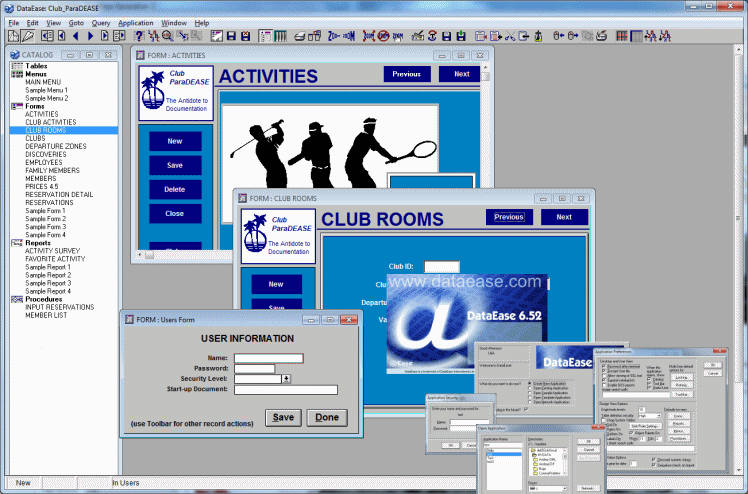Screen dimensions: 748x494
Task: Select DEPARTURE ZONES in the Catalog
Action: tap(56, 146)
